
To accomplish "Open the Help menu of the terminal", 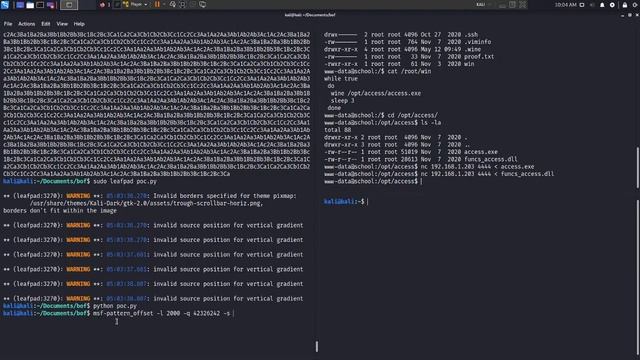I will [79, 24].
